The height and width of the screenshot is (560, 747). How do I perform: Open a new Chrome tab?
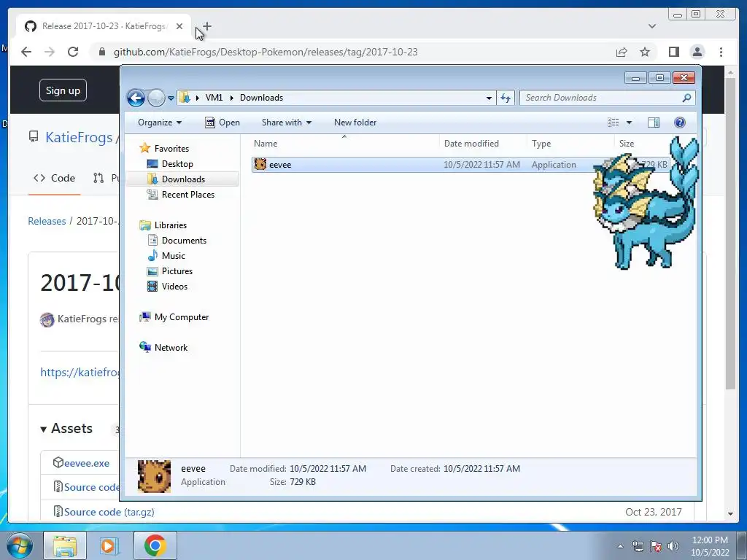pyautogui.click(x=206, y=26)
